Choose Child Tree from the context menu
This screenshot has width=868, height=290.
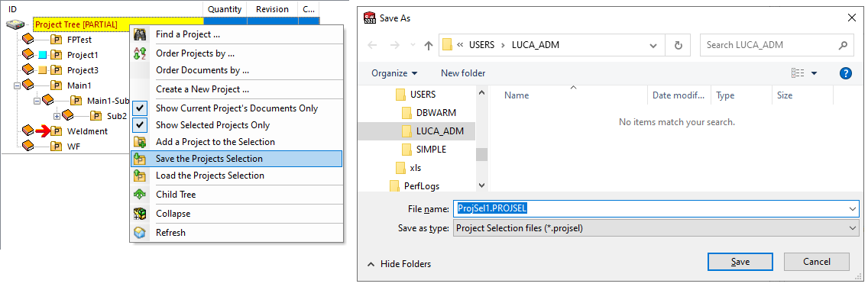[x=236, y=195]
